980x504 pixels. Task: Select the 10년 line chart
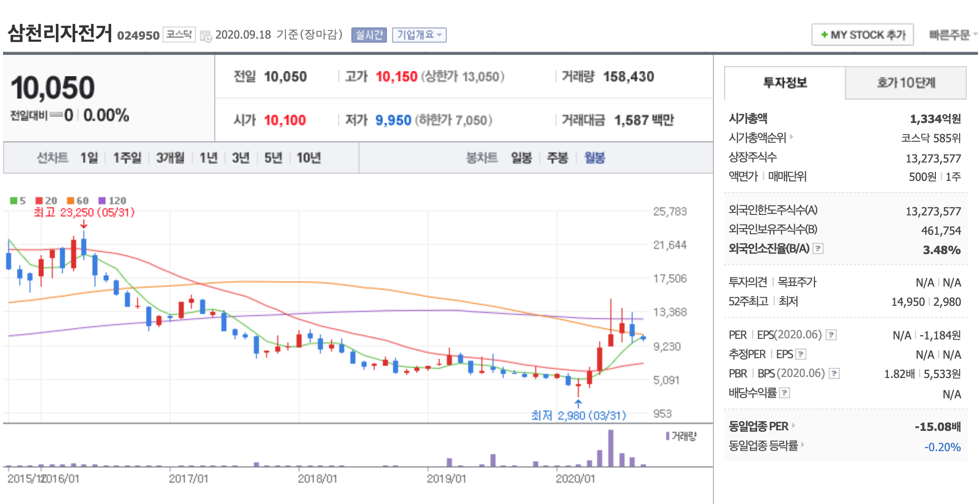(309, 157)
